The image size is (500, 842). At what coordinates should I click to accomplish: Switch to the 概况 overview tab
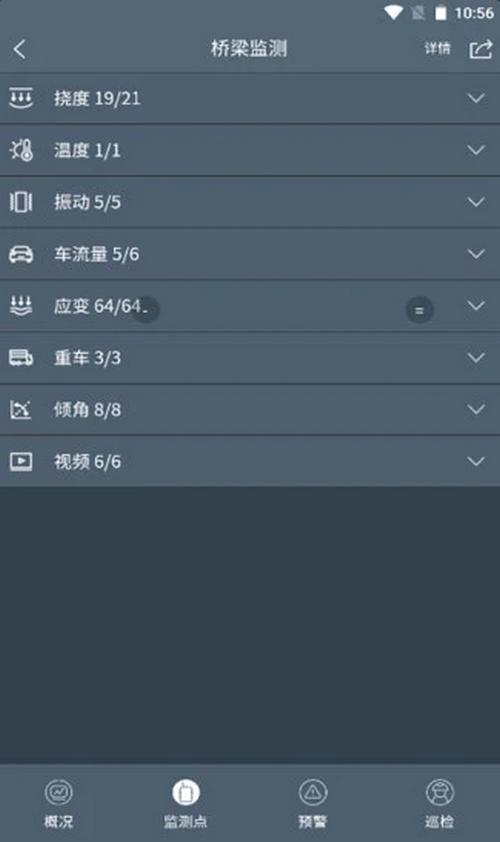click(59, 803)
